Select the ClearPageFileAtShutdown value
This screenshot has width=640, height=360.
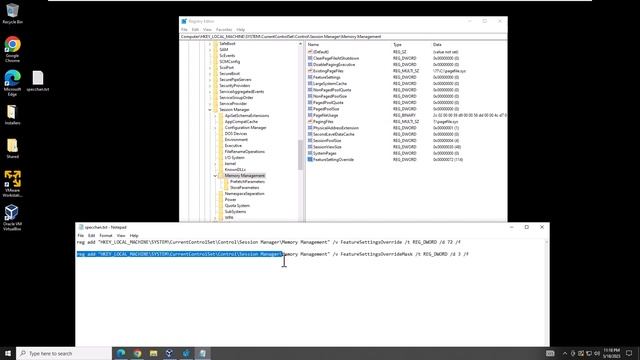point(336,58)
